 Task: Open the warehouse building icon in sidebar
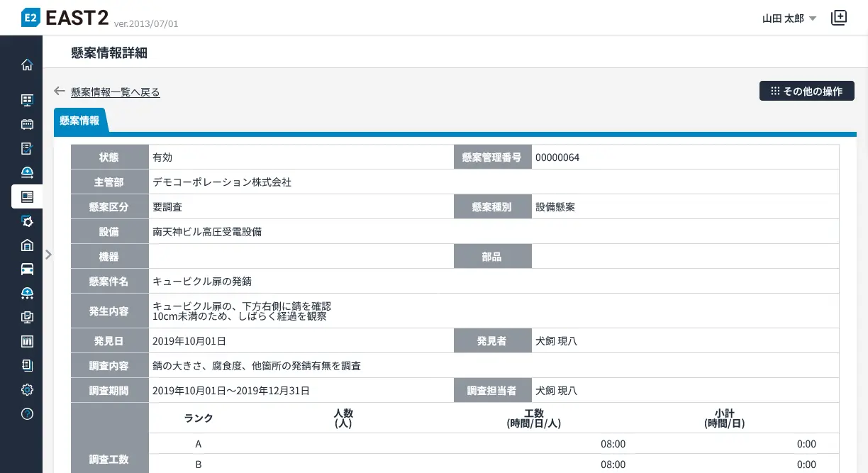click(27, 245)
